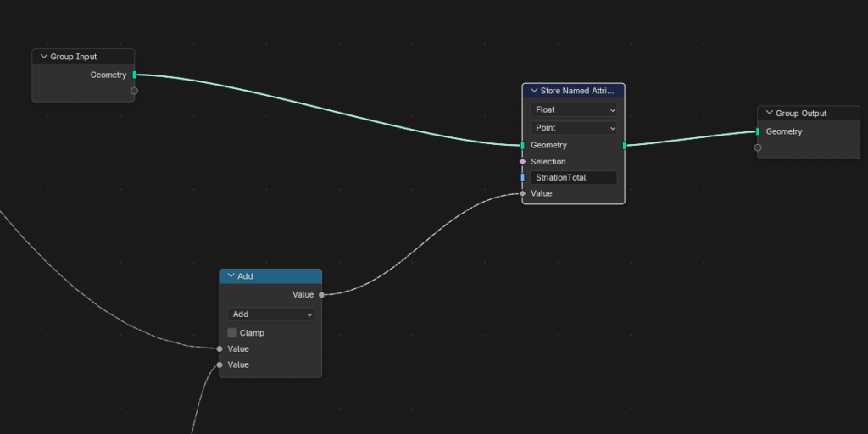Image resolution: width=868 pixels, height=434 pixels.
Task: Click Group Input Geometry output socket
Action: (x=135, y=75)
